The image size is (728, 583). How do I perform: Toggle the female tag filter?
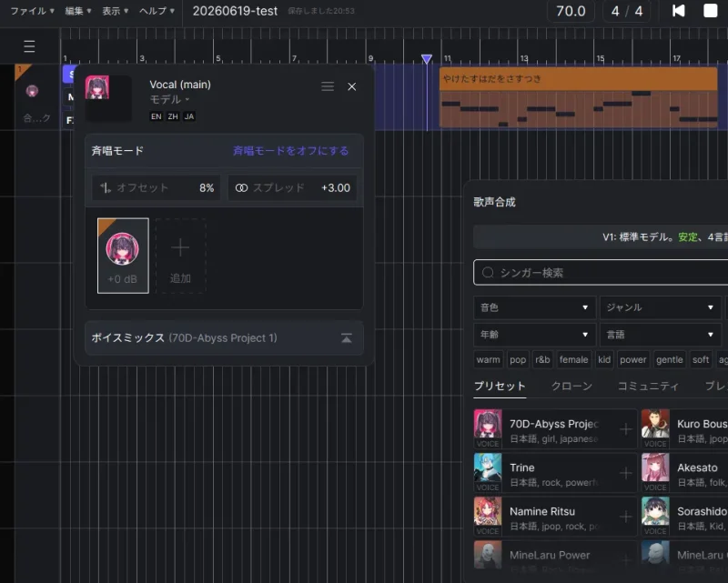pos(573,360)
